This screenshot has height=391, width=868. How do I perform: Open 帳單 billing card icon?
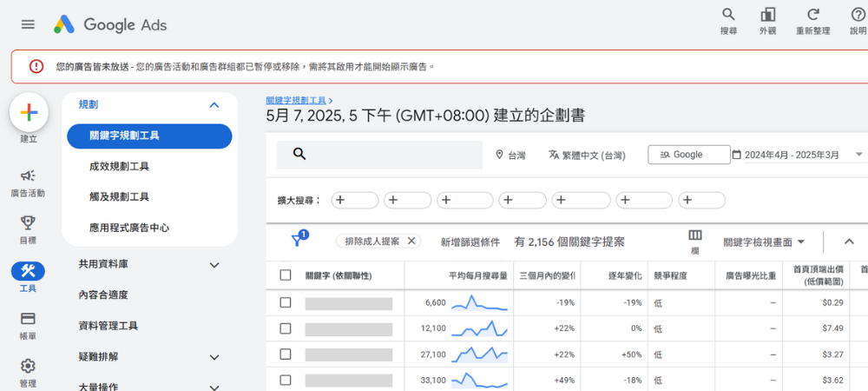pos(28,319)
